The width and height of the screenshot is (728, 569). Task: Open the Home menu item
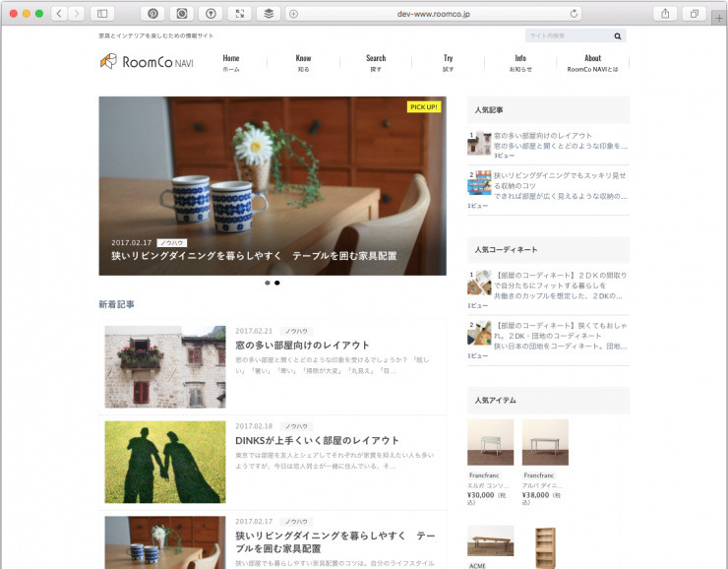231,63
